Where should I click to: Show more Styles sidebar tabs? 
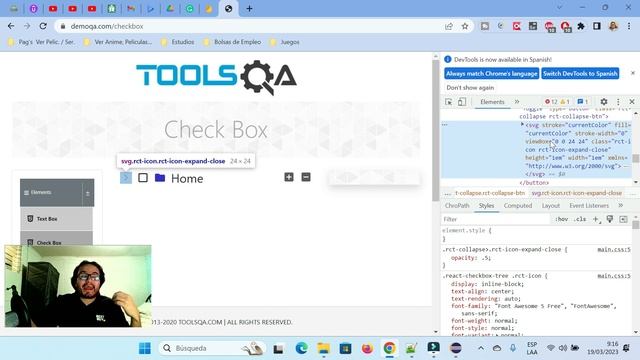tap(620, 205)
